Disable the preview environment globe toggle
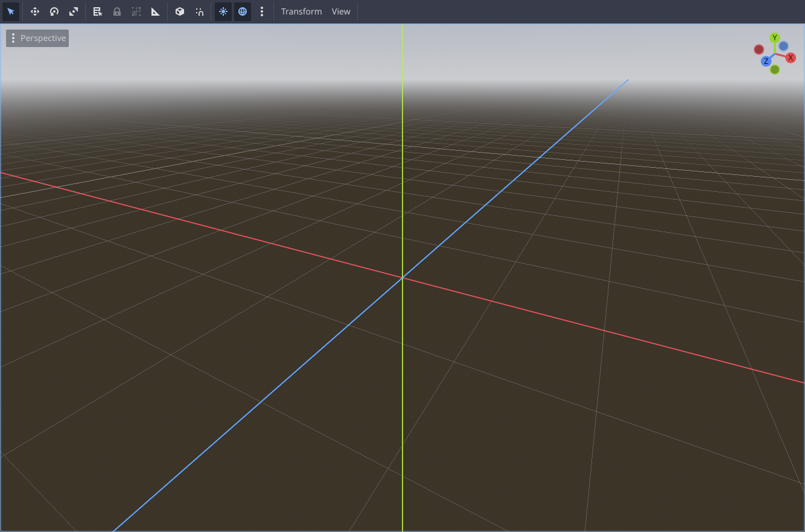The image size is (805, 532). click(242, 11)
